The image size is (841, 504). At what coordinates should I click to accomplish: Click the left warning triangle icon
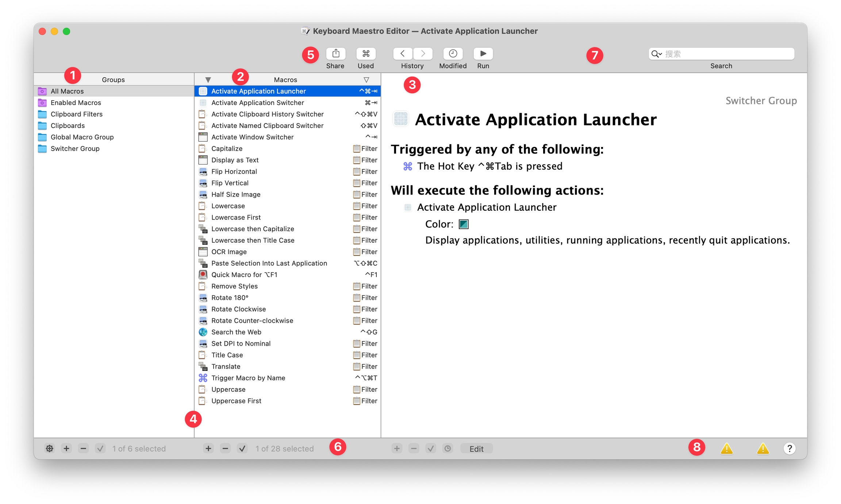727,448
